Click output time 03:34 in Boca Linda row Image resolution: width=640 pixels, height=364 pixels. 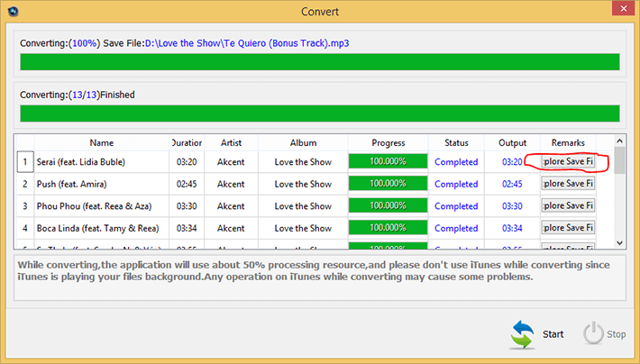point(512,228)
